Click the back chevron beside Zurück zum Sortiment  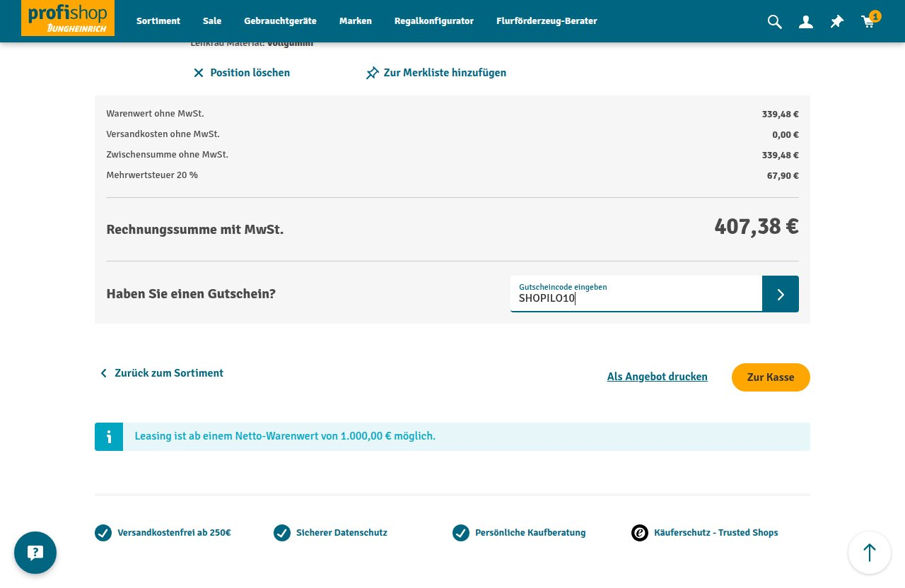[x=103, y=373]
